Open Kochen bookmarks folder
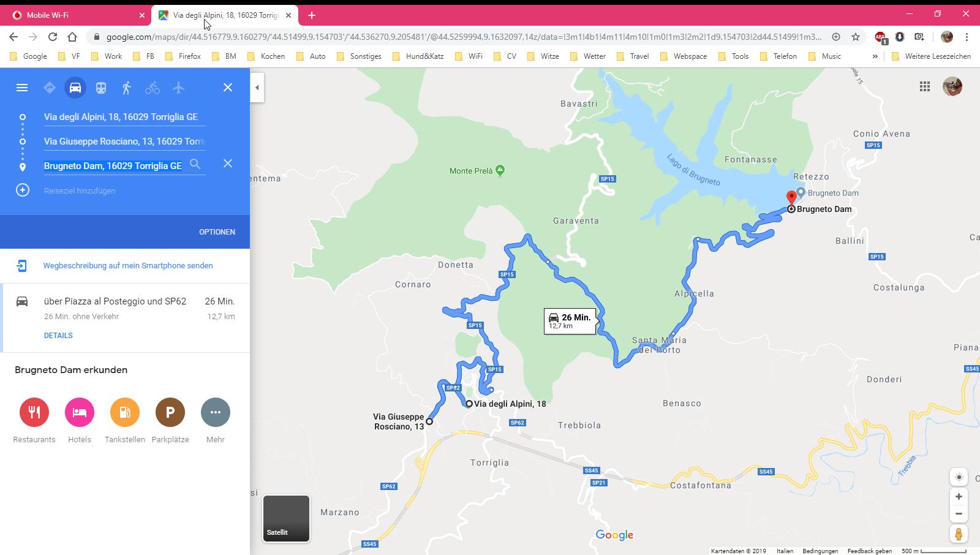Viewport: 980px width, 555px height. pos(266,56)
